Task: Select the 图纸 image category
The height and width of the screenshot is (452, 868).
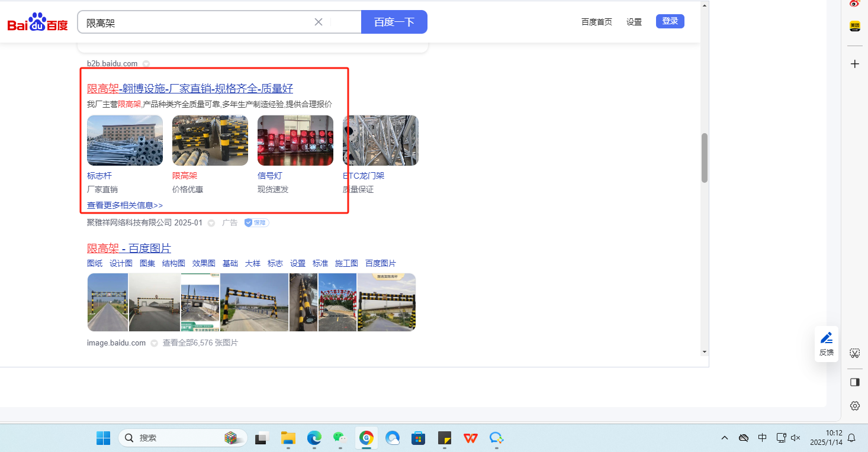Action: [x=95, y=263]
